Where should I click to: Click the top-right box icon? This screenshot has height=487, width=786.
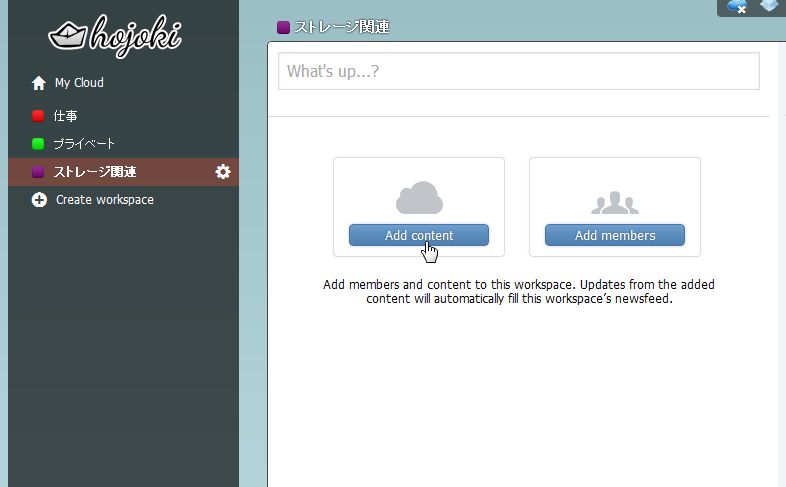(769, 5)
